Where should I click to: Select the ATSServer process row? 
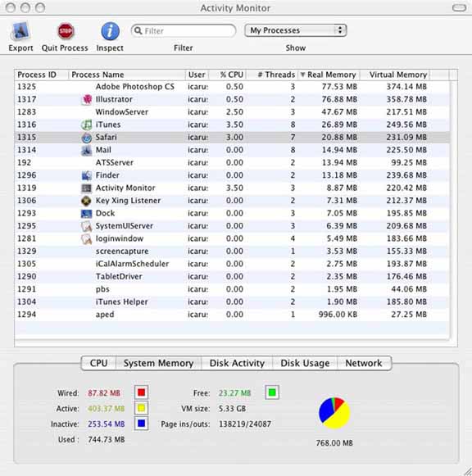pos(232,163)
